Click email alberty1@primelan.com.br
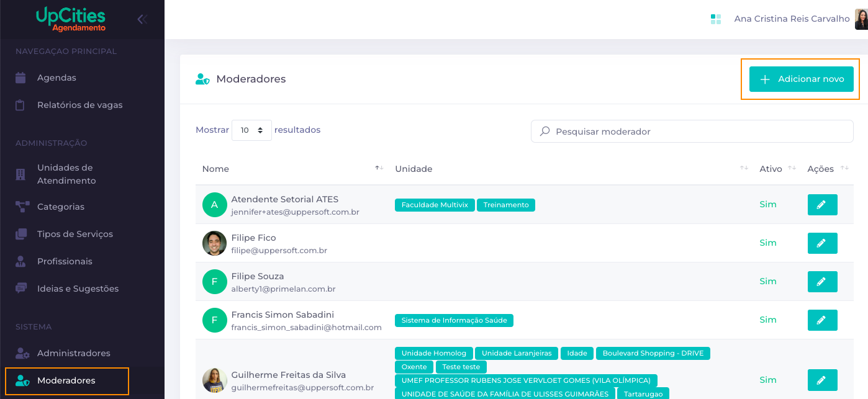The width and height of the screenshot is (868, 399). (284, 289)
